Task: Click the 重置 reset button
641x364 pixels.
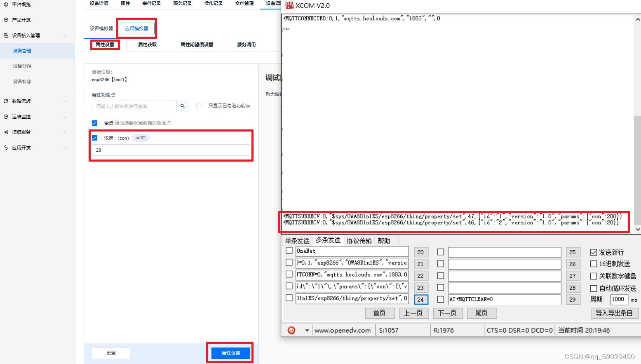Action: [x=110, y=353]
